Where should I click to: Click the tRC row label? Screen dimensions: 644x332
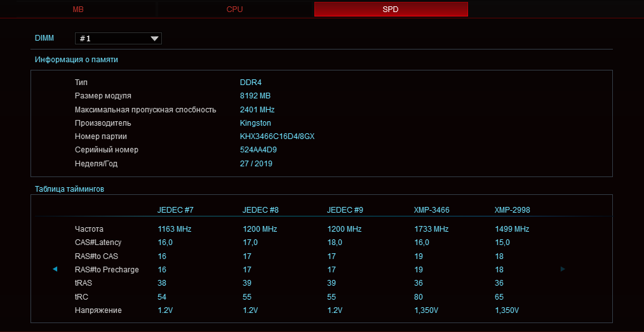pos(81,296)
